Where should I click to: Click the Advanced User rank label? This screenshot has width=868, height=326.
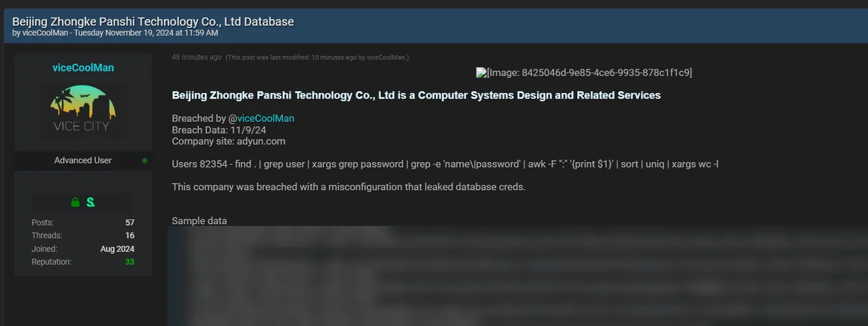pos(83,161)
